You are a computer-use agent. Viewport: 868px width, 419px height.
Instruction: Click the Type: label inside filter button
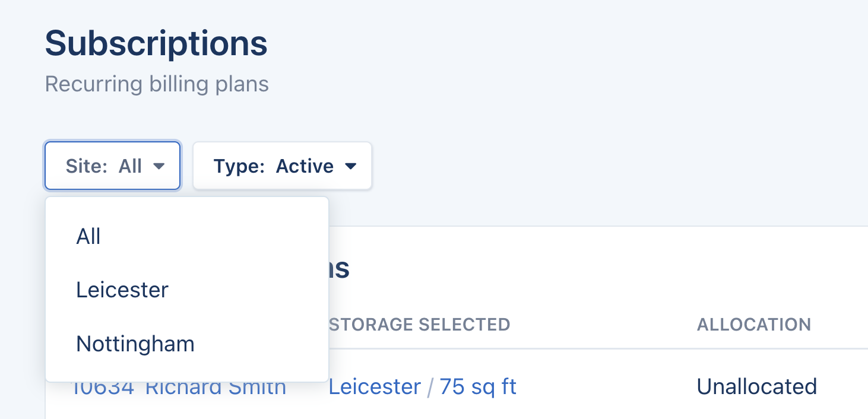pyautogui.click(x=239, y=166)
